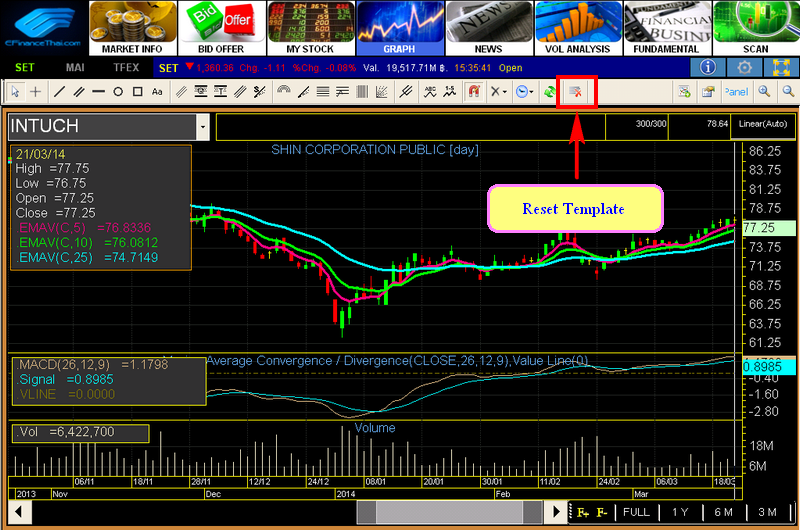Image resolution: width=800 pixels, height=530 pixels.
Task: Toggle fullscreen with the yellow arrows icon
Action: click(781, 67)
